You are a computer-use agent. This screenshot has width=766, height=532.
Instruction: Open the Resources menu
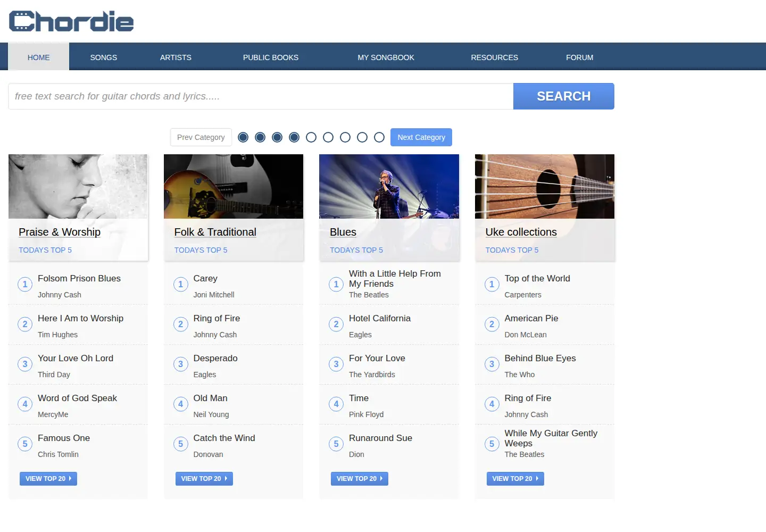pos(494,57)
